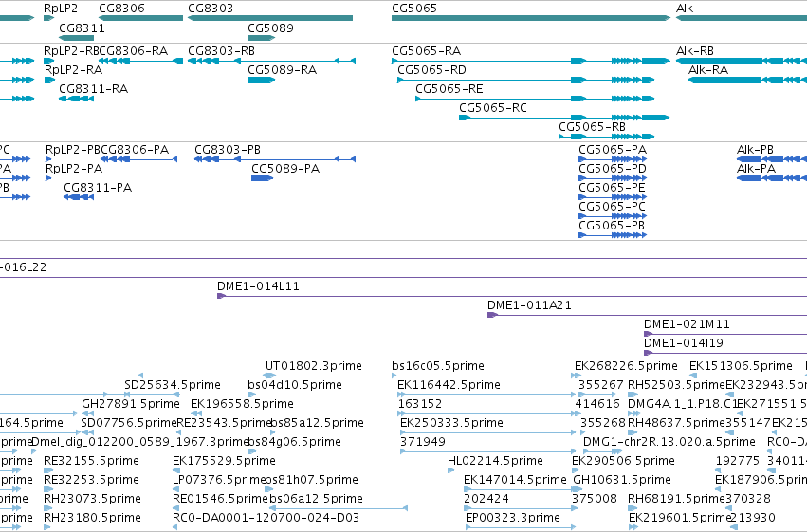Select EST EK268226.5prime
This screenshot has height=532, width=807.
pyautogui.click(x=626, y=366)
